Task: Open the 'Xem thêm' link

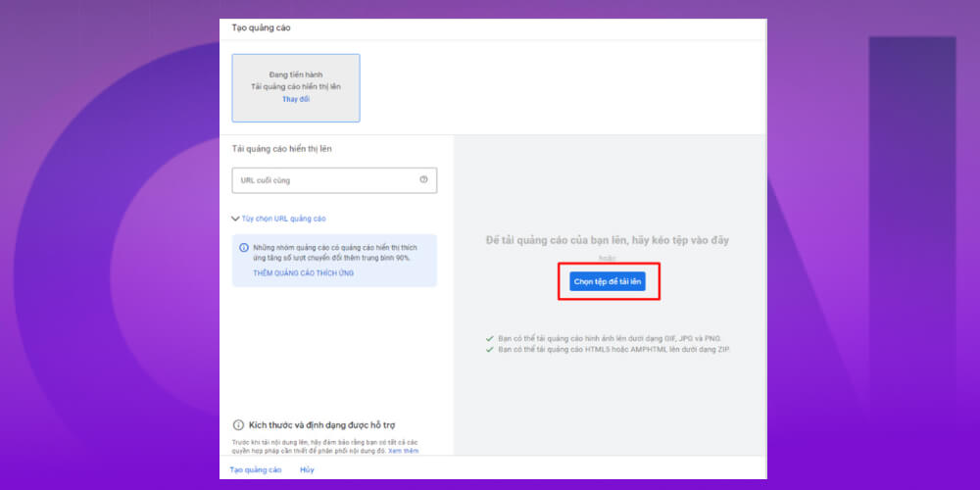Action: coord(403,451)
